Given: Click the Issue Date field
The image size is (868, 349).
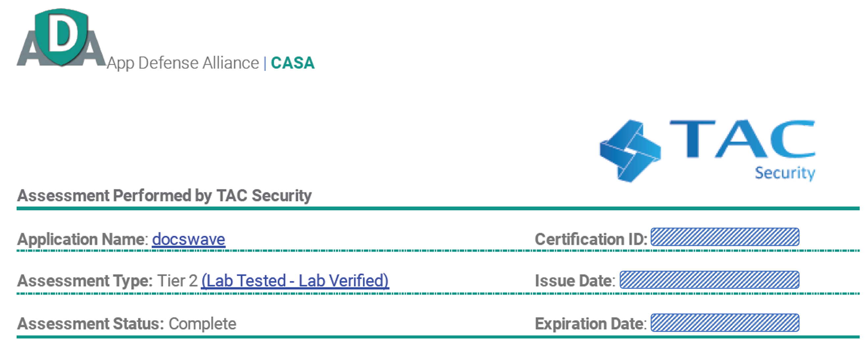Looking at the screenshot, I should [x=709, y=280].
